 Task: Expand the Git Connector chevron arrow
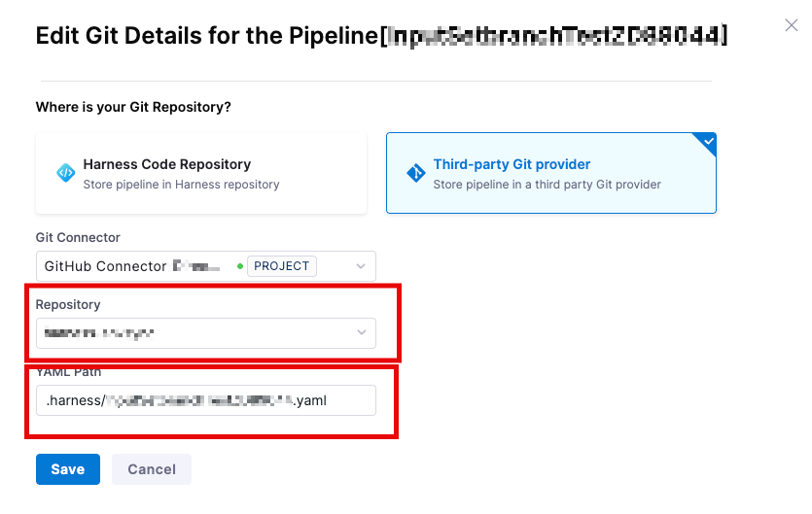click(x=360, y=266)
